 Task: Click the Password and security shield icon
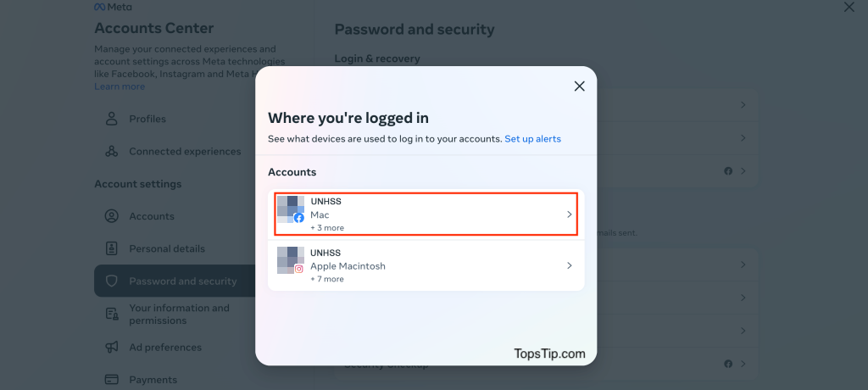(x=112, y=281)
